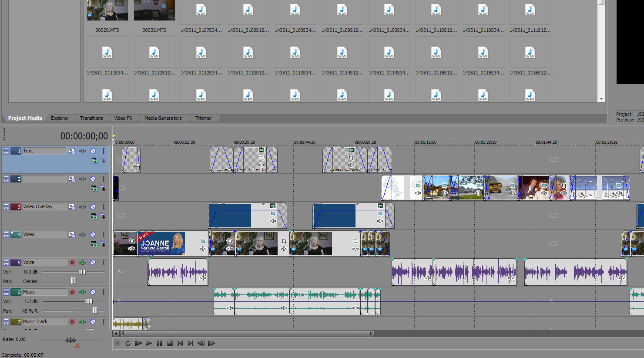
Task: Go to start of project
Action: click(x=180, y=343)
